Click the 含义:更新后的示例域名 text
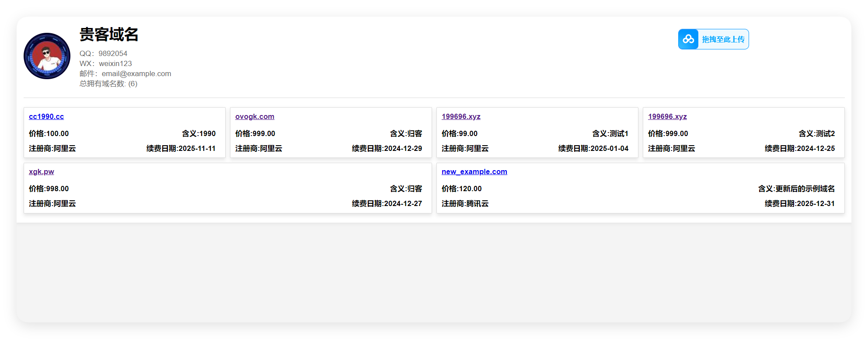This screenshot has height=339, width=868. click(796, 189)
